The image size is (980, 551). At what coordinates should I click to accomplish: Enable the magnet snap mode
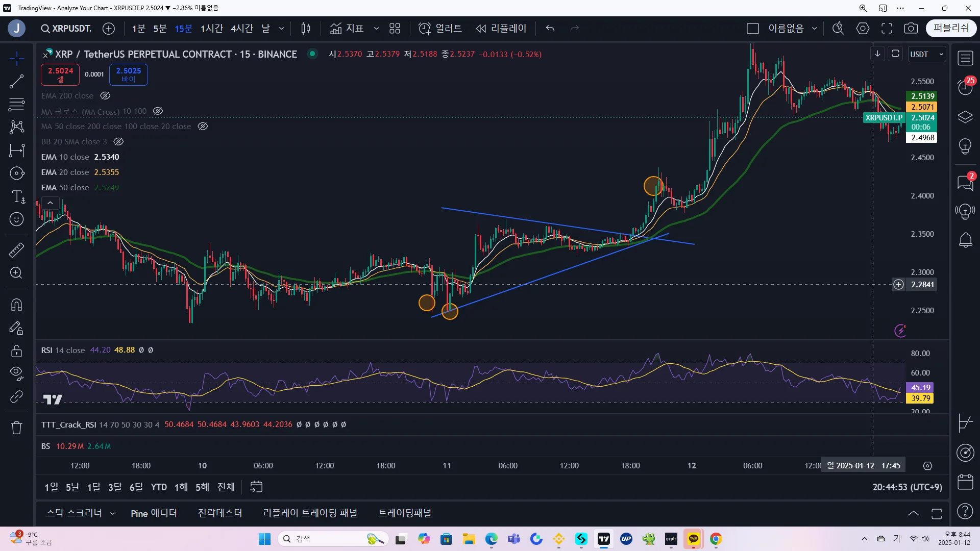point(17,305)
